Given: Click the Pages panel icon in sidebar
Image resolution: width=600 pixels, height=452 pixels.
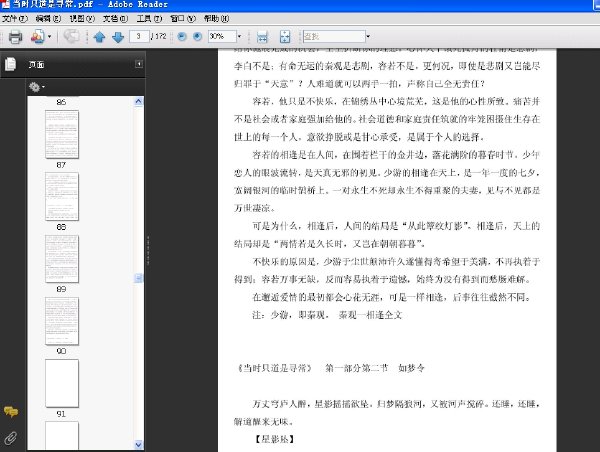Looking at the screenshot, I should click(x=10, y=64).
